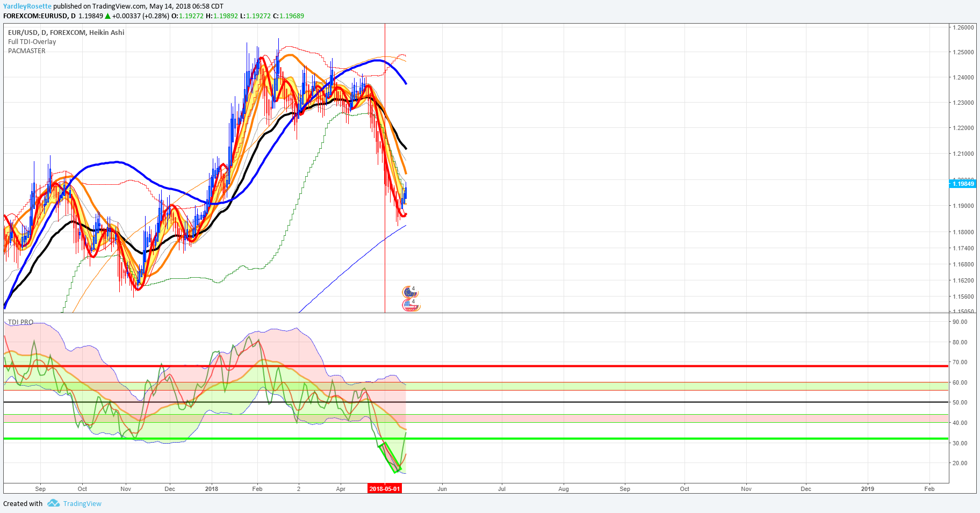980x513 pixels.
Task: Select the highlighted 2018-05-01 date marker
Action: coord(385,489)
